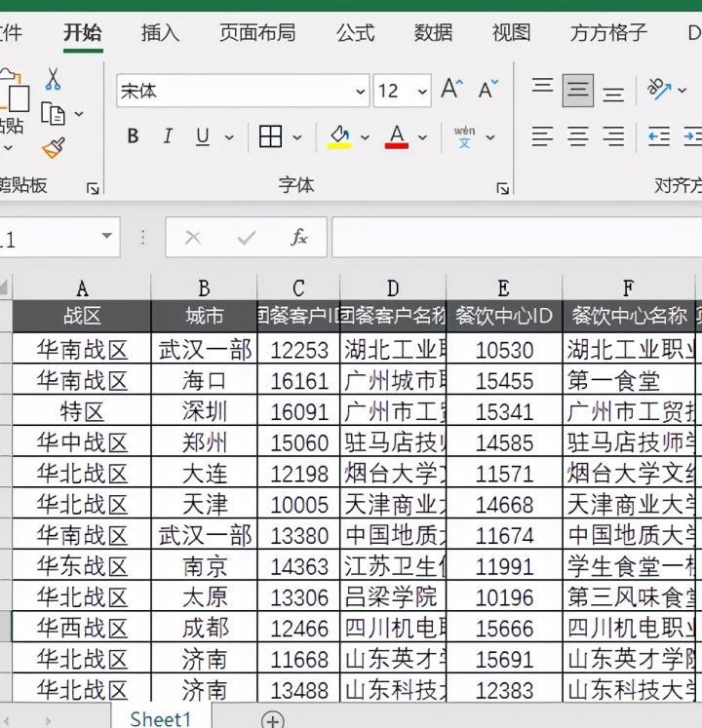Click the 战区 header cell
The image size is (702, 728).
pyautogui.click(x=82, y=316)
